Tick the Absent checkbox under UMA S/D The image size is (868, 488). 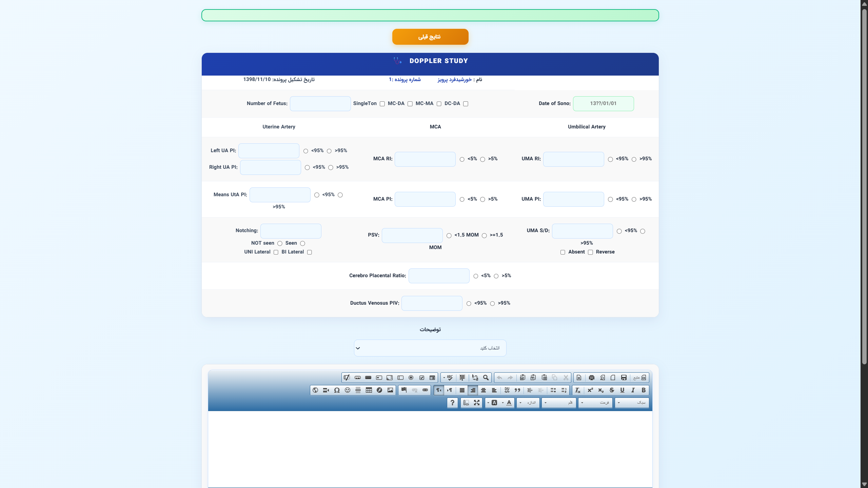coord(563,252)
